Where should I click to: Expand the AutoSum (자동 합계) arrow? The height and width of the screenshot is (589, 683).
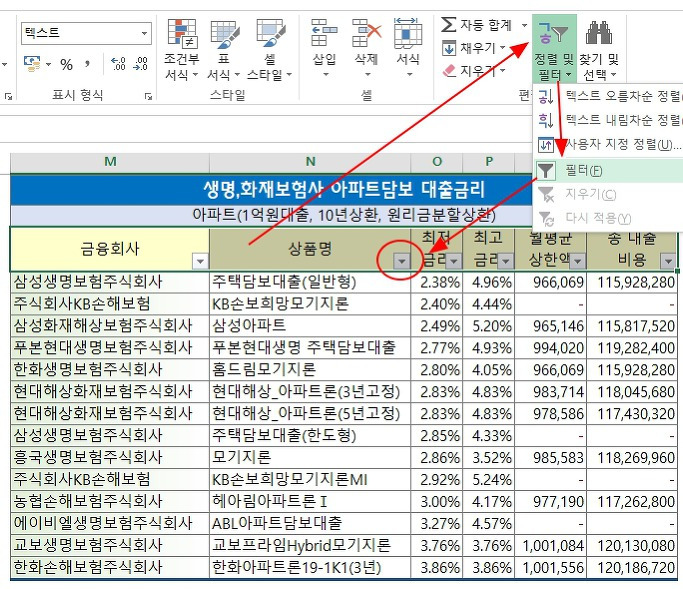coord(524,25)
